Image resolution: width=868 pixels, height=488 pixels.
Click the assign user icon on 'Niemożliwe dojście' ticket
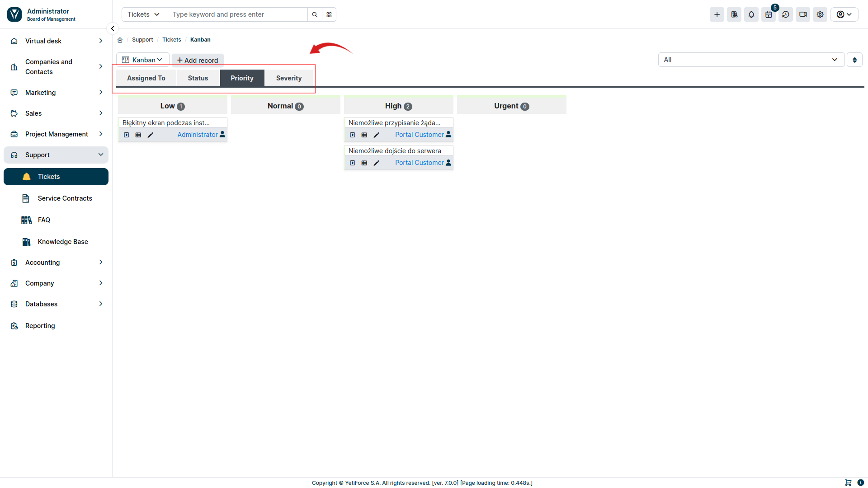tap(449, 162)
